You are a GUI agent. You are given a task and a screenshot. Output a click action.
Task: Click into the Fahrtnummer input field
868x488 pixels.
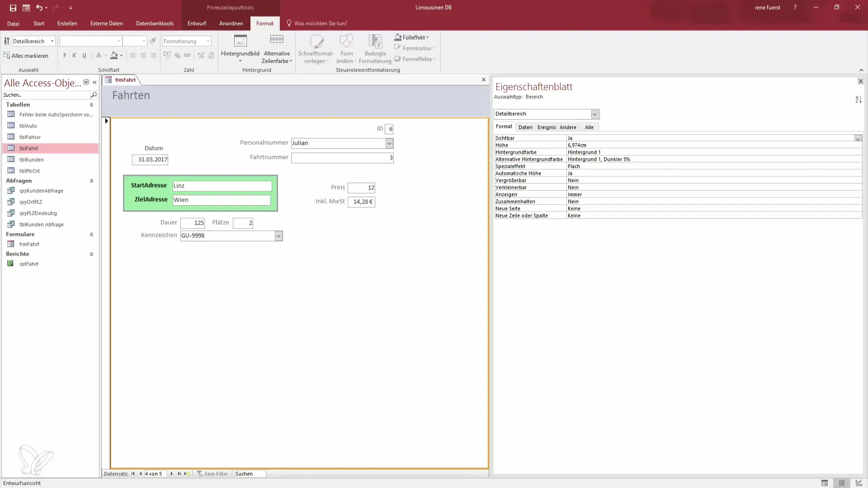(342, 158)
